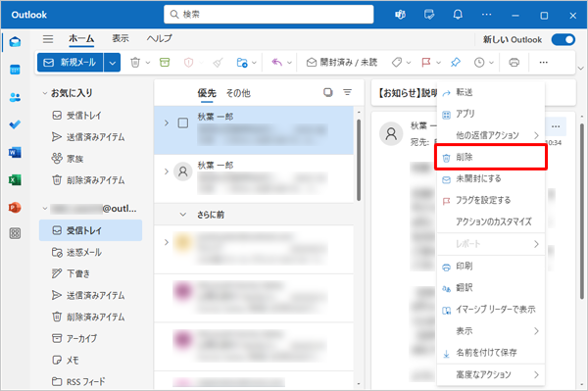
Task: Click the Pin icon in toolbar
Action: [456, 63]
